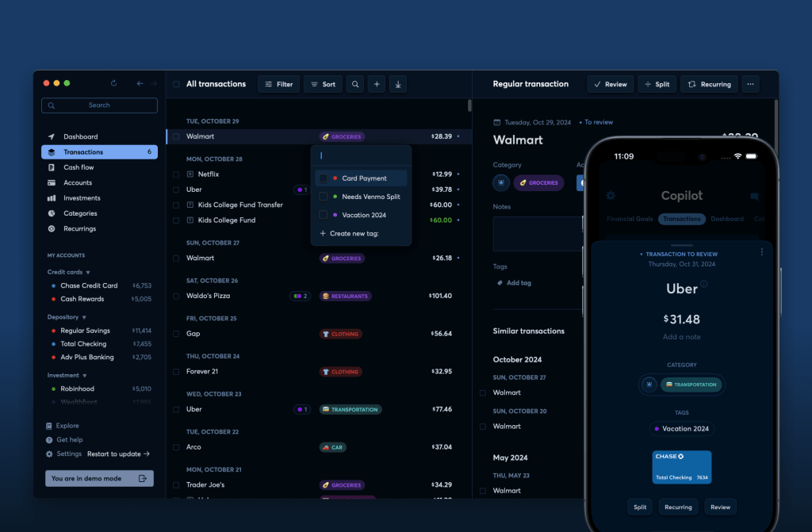Open the Car category on the Arco row
Viewport: 812px width, 532px height.
coord(333,448)
